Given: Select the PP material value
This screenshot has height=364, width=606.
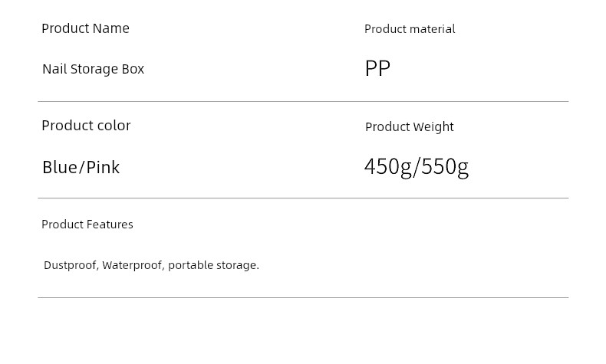Looking at the screenshot, I should [377, 68].
